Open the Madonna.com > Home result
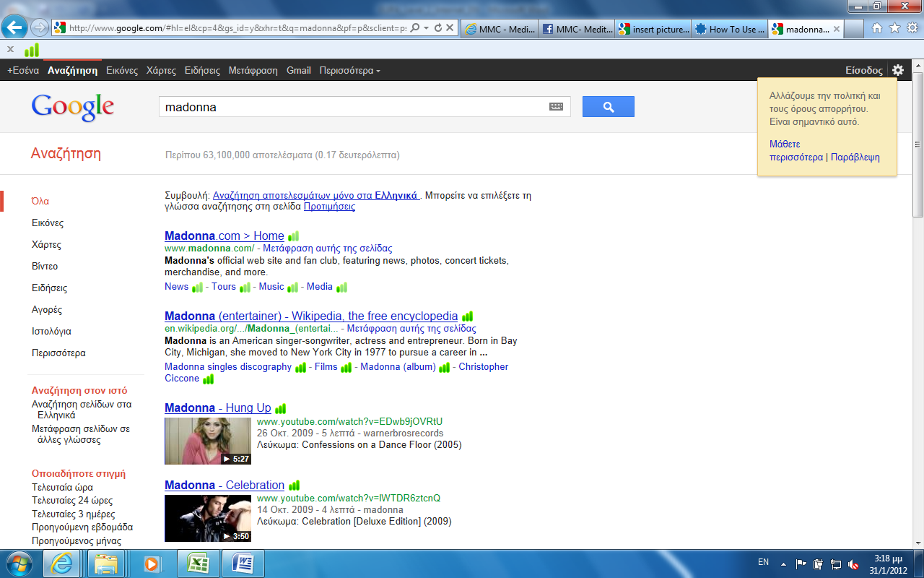The height and width of the screenshot is (578, 924). point(225,236)
